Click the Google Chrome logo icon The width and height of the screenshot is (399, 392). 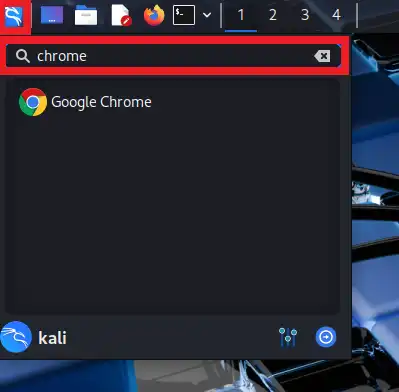coord(33,102)
